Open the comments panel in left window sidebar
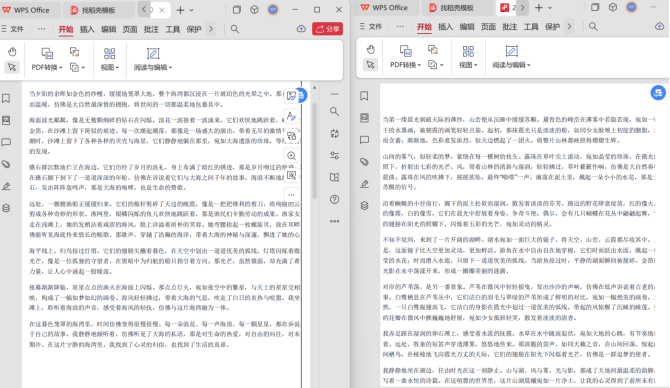670x388 pixels. tap(6, 142)
